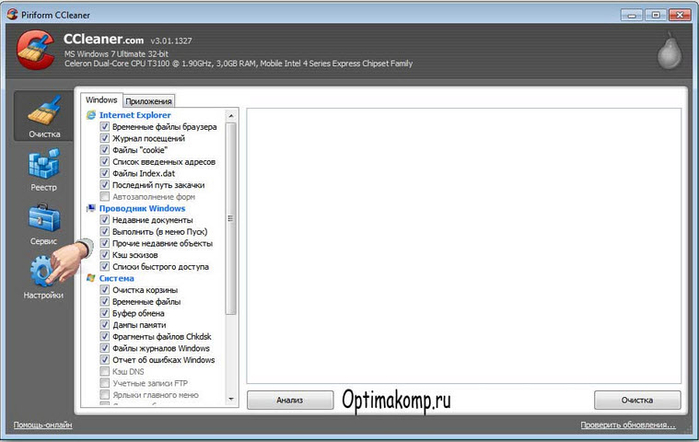Uncheck Последний путь закачки
Viewport: 699px width, 442px height.
click(104, 185)
